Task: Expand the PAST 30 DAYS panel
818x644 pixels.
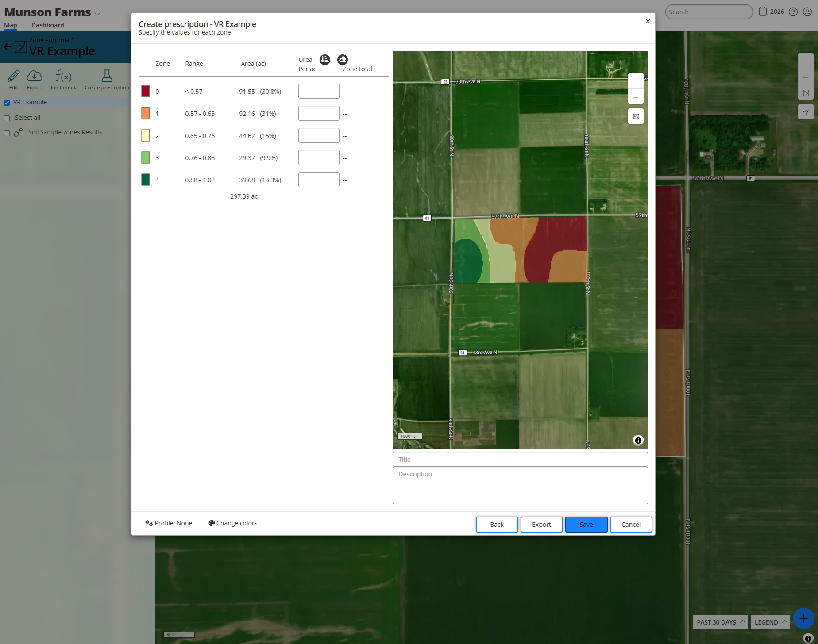Action: (720, 622)
